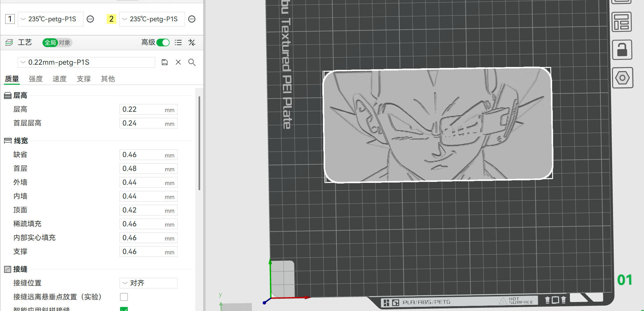Toggle the 高级 advanced mode switch

click(x=163, y=42)
